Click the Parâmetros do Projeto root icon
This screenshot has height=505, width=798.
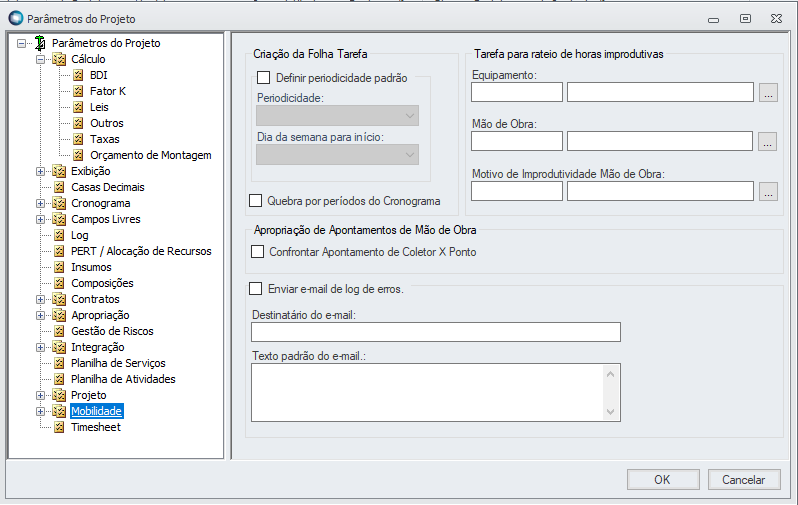40,43
